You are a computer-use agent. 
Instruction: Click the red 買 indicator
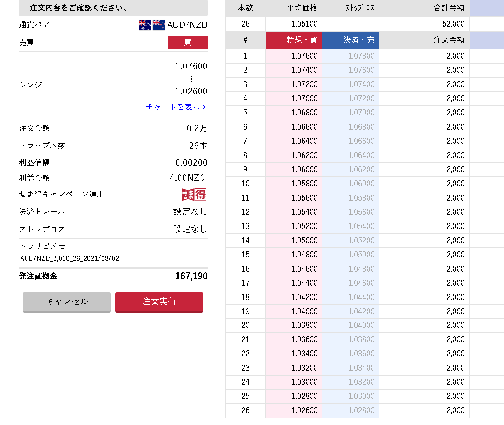(x=188, y=43)
